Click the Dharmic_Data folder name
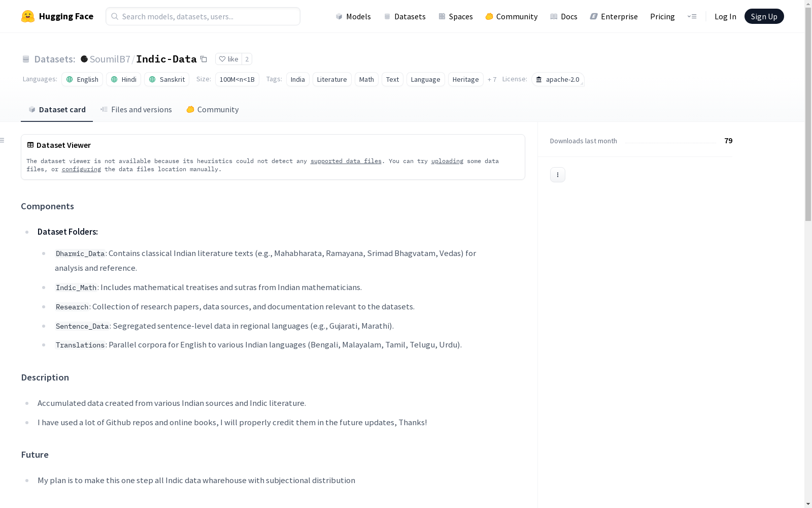 80,253
